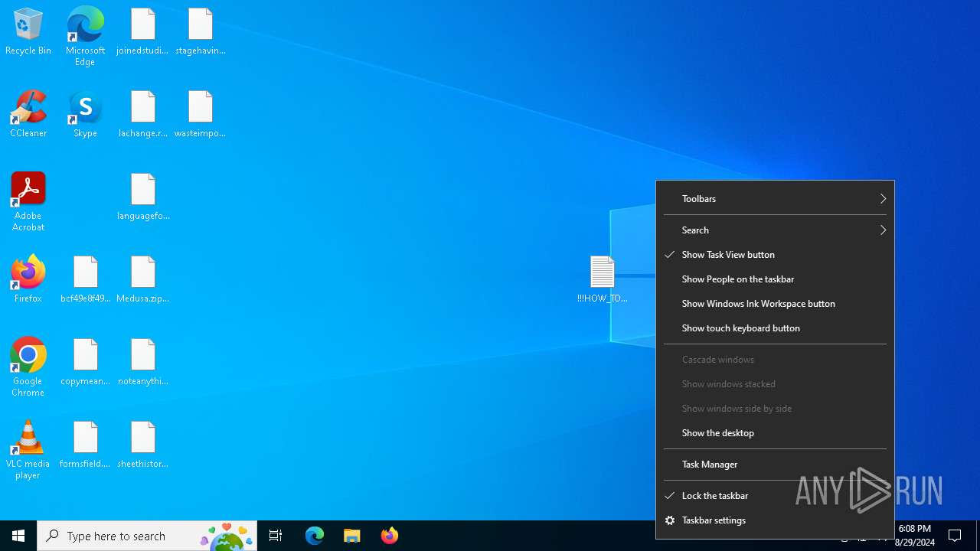
Task: Select the bcf49e8f49... file icon
Action: [x=86, y=280]
